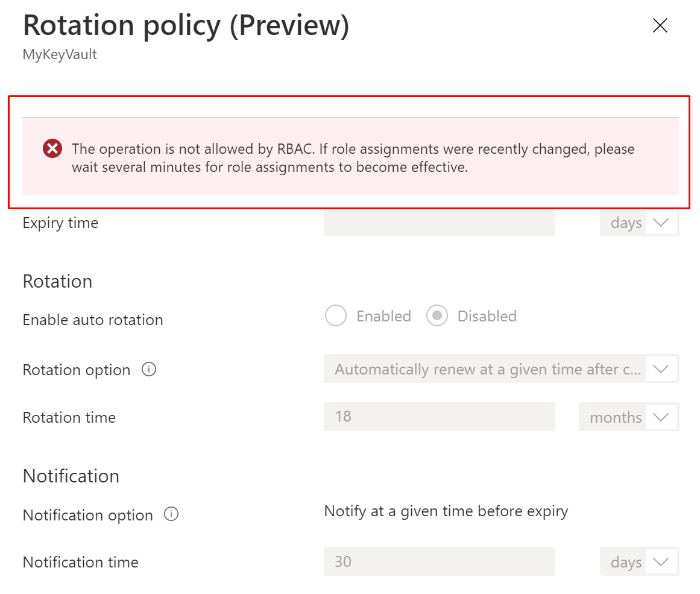Click the Notification option info icon
This screenshot has height=594, width=700.
(x=171, y=514)
